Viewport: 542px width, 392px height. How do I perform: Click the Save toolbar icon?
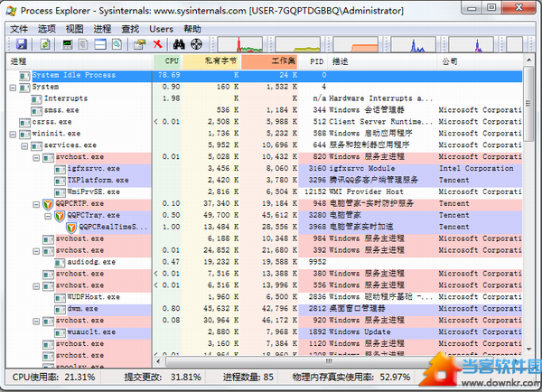pos(22,44)
